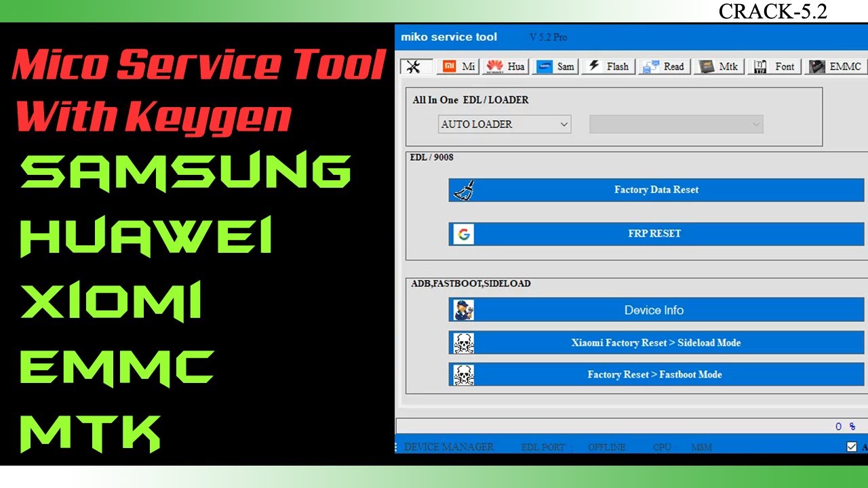Open DEVICE MANAGER in status bar
This screenshot has height=488, width=868.
click(x=449, y=447)
